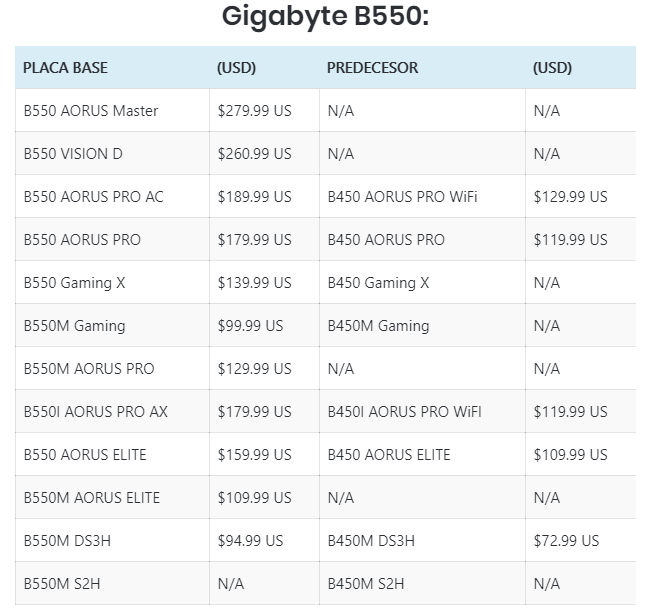
Task: Click the $279.99 US price cell
Action: pyautogui.click(x=254, y=111)
